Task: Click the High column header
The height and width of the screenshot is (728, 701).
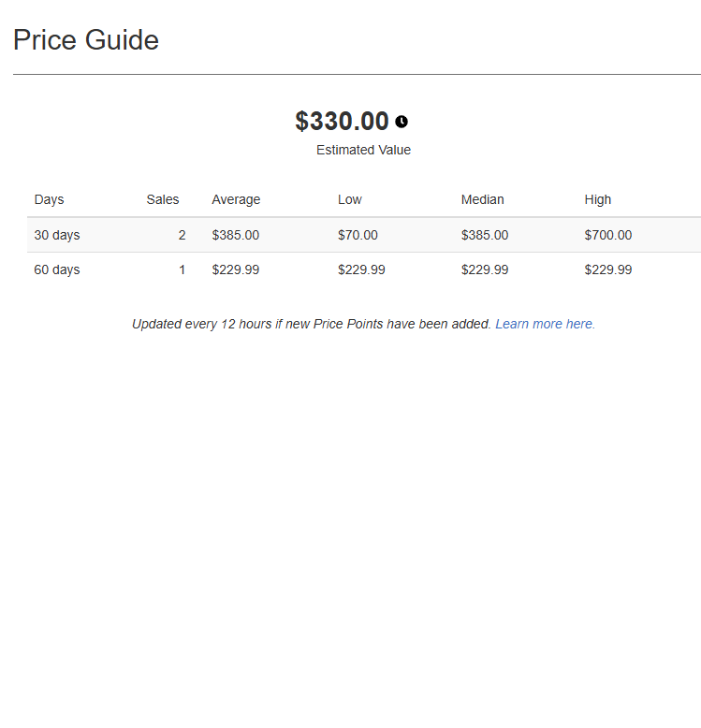Action: 597,199
